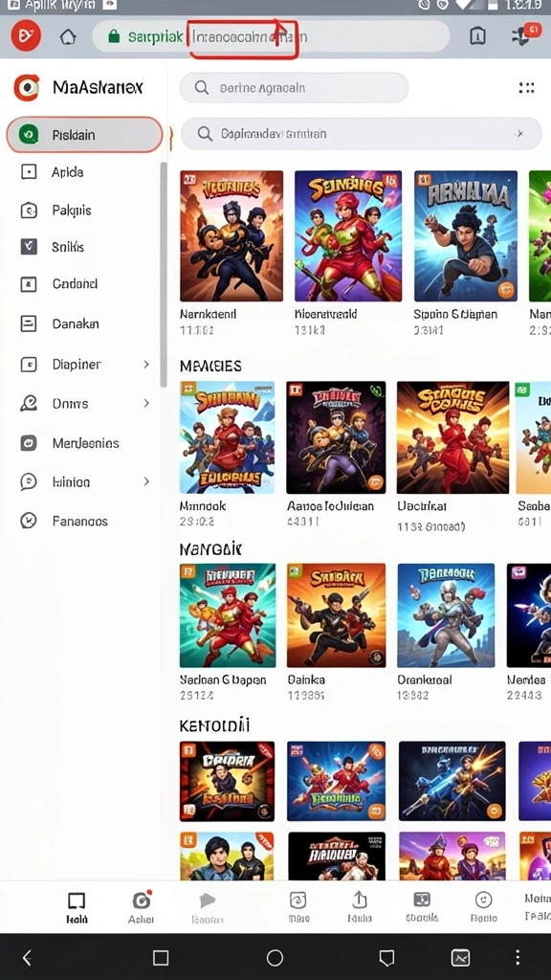Open the Kioenstreald game thumbnail
551x980 pixels.
coord(347,236)
